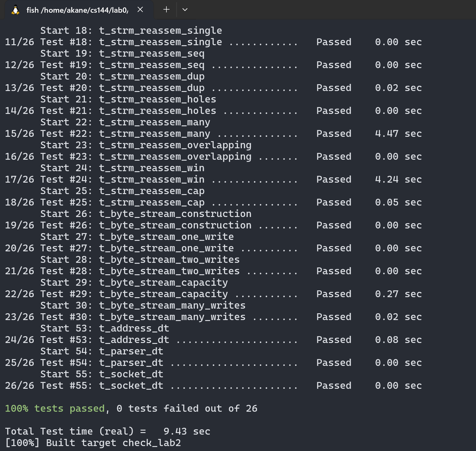
Task: Click 'Start 54: t_parser_dt' line
Action: tap(102, 351)
